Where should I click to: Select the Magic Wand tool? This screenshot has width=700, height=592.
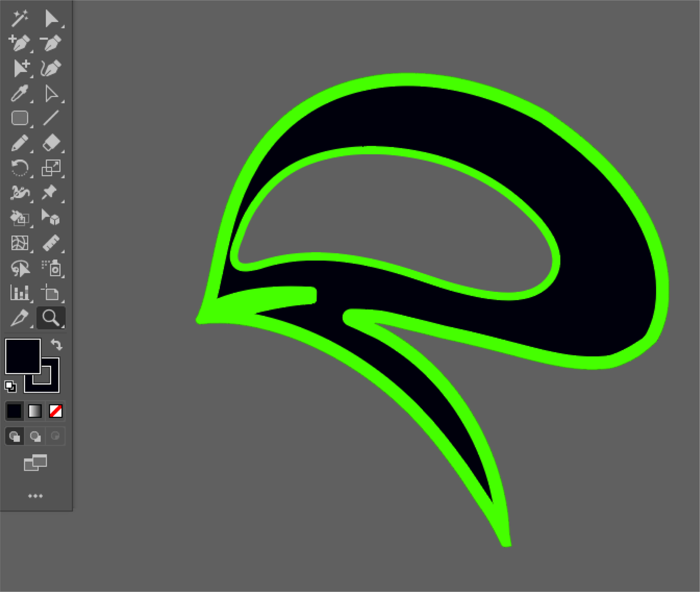coord(20,19)
